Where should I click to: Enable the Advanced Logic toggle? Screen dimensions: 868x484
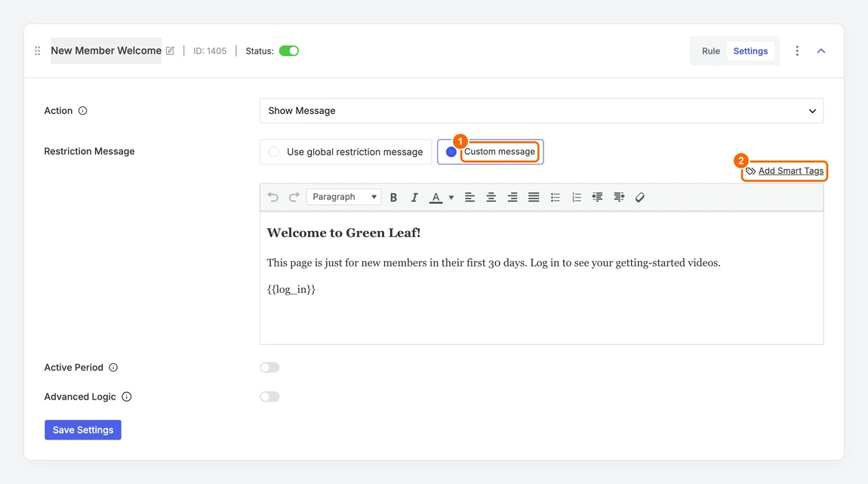coord(269,397)
